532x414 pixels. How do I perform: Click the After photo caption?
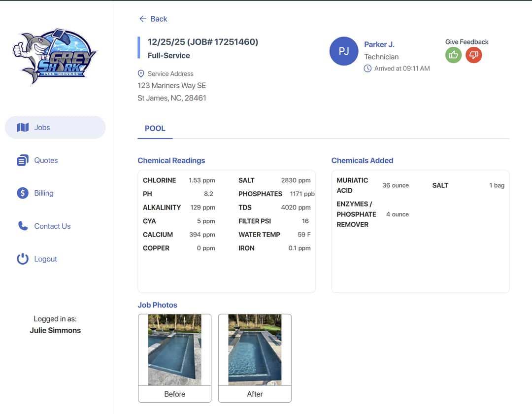click(255, 394)
